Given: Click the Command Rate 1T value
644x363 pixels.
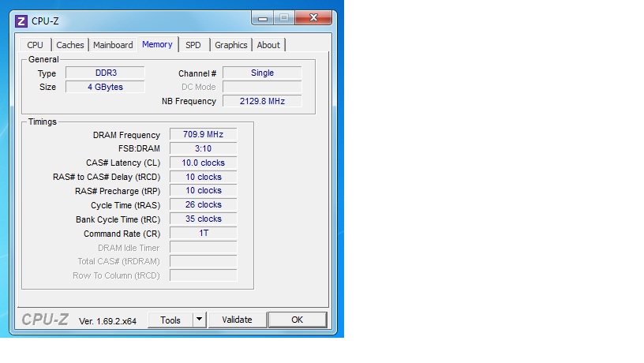Looking at the screenshot, I should coord(204,233).
